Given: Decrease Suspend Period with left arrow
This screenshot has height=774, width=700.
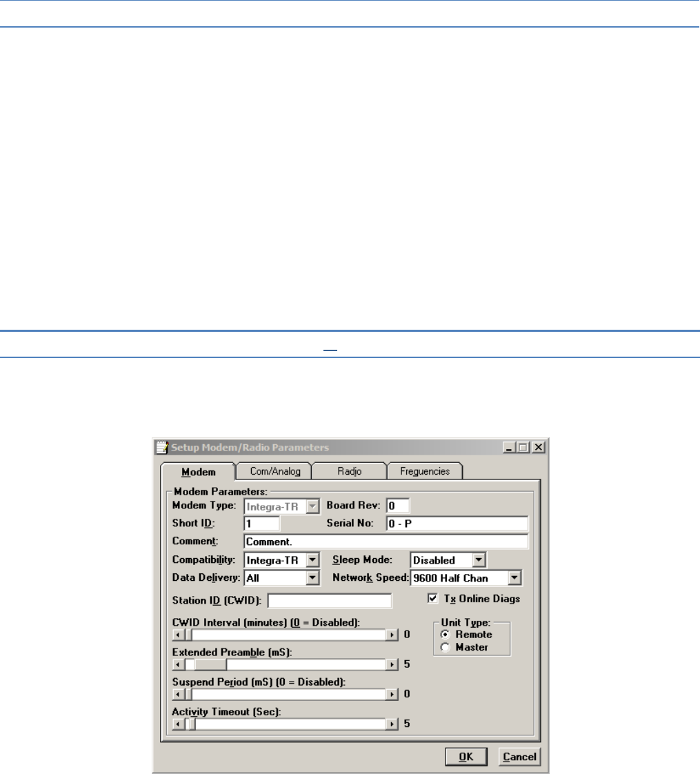Looking at the screenshot, I should pos(178,694).
